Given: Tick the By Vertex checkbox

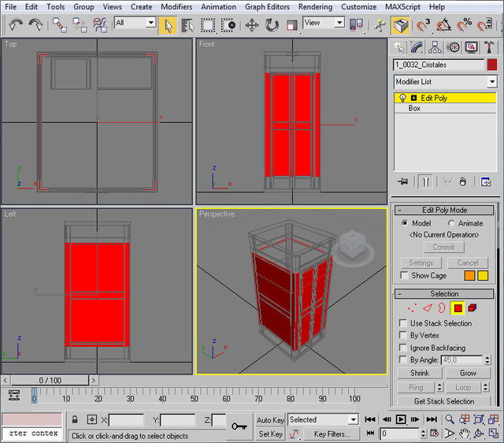Looking at the screenshot, I should (x=404, y=335).
